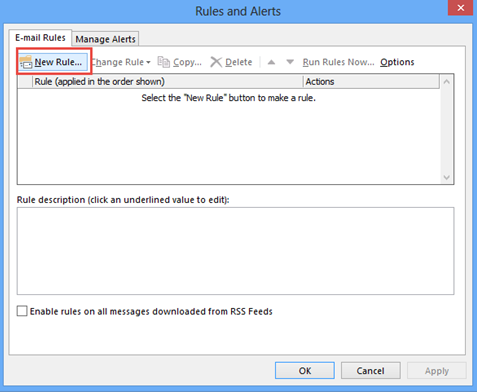Click the Apply button
This screenshot has height=392, width=477.
pos(436,371)
